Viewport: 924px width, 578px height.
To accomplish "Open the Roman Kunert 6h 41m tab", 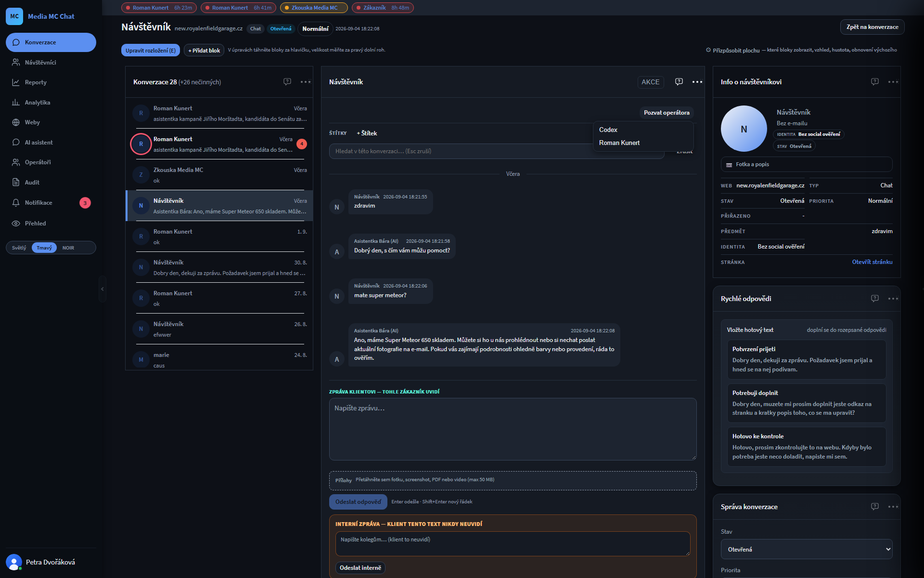I will pyautogui.click(x=239, y=8).
